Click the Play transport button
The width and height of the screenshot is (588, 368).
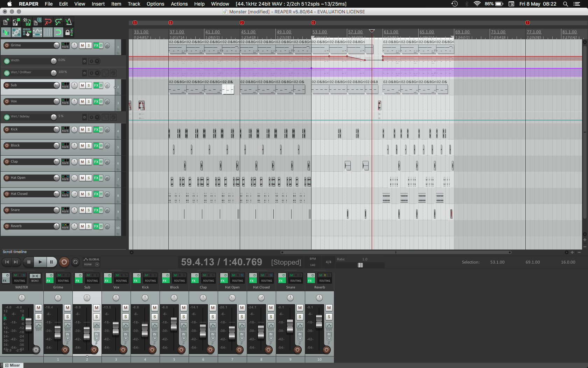[x=40, y=262]
